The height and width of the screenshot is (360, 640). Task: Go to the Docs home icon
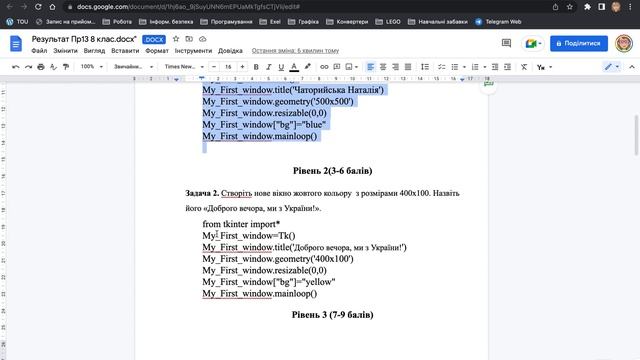pyautogui.click(x=16, y=44)
